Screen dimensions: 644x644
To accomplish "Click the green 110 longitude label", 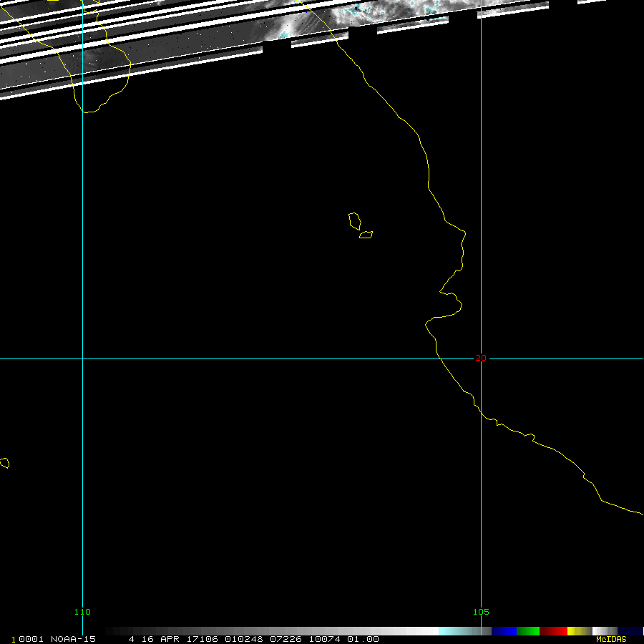I will [x=82, y=612].
